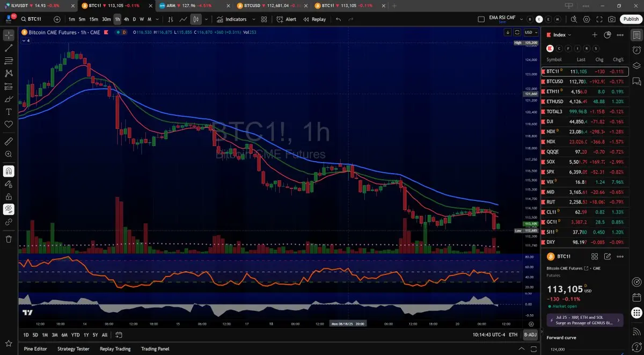Select the ruler measure tool
This screenshot has height=355, width=644.
pos(9,142)
